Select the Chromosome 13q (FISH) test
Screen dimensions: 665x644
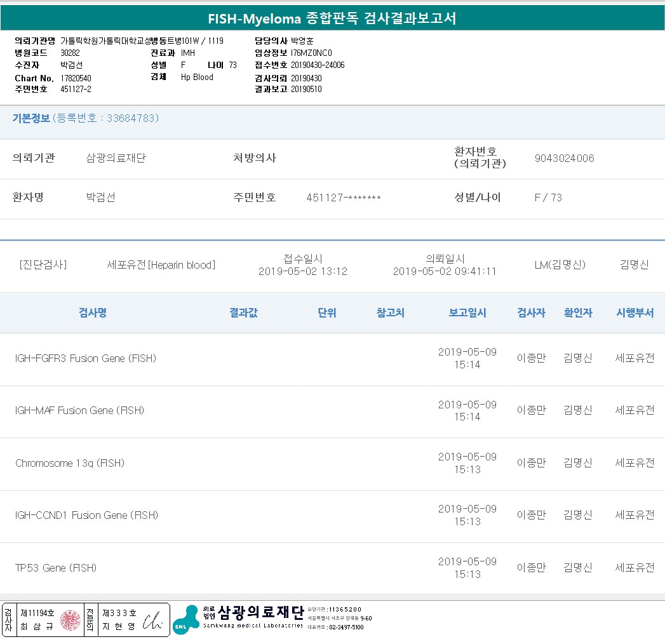[70, 464]
